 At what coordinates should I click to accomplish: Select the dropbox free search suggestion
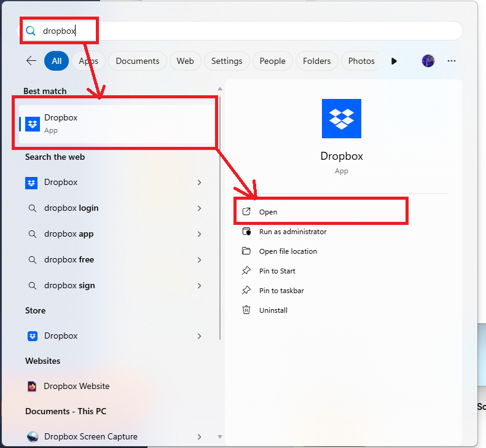69,259
